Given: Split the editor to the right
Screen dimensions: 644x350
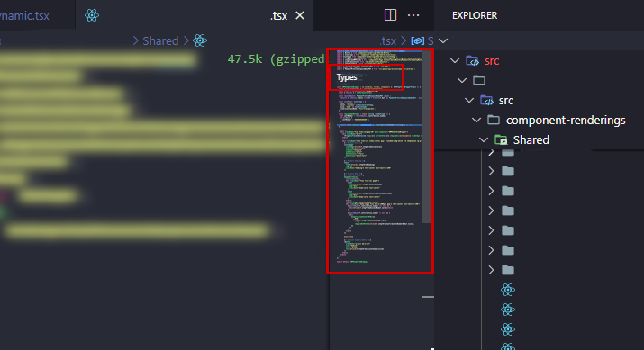Looking at the screenshot, I should [390, 15].
